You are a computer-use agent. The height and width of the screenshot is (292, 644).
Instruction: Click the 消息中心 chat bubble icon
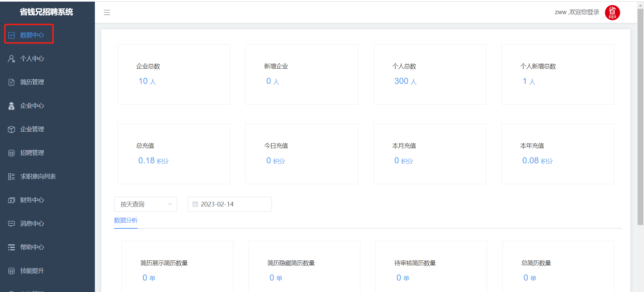click(11, 224)
